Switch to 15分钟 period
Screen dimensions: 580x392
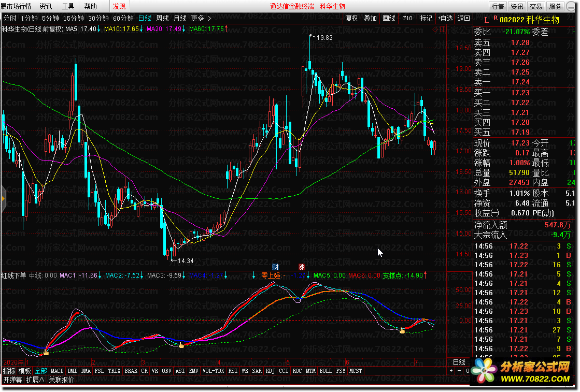point(74,18)
